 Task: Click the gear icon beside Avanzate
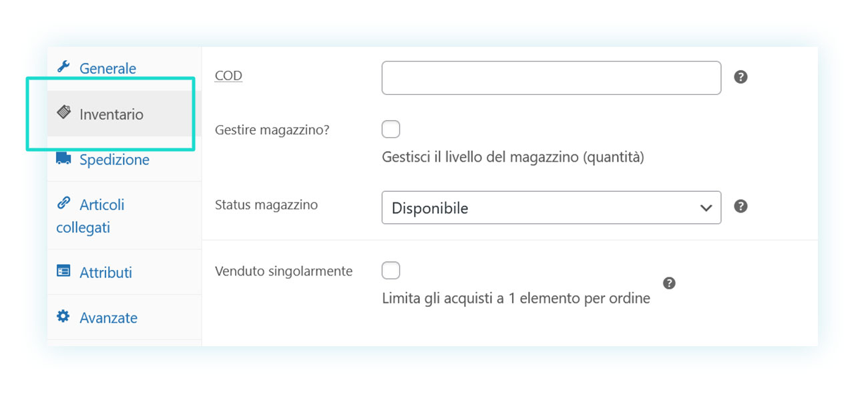(63, 316)
